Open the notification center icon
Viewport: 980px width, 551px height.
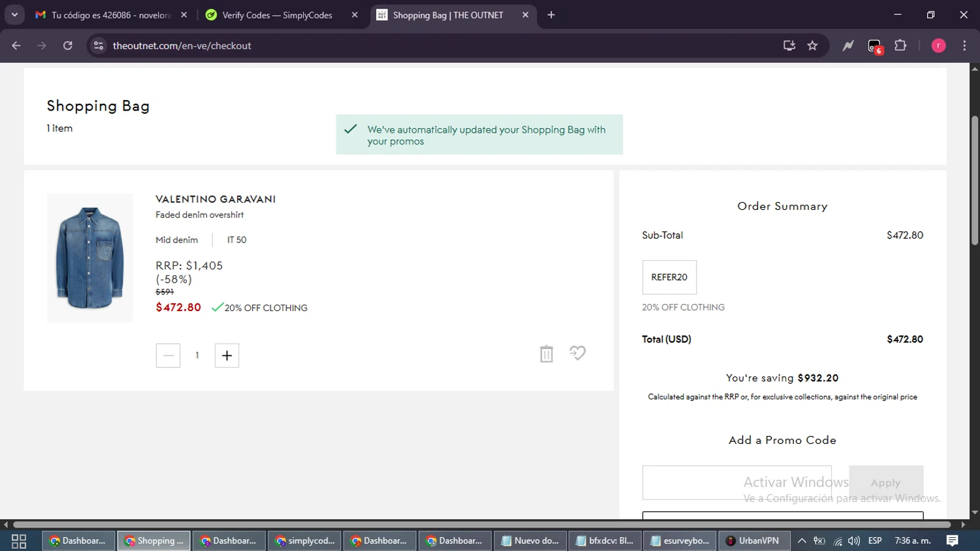click(x=953, y=541)
